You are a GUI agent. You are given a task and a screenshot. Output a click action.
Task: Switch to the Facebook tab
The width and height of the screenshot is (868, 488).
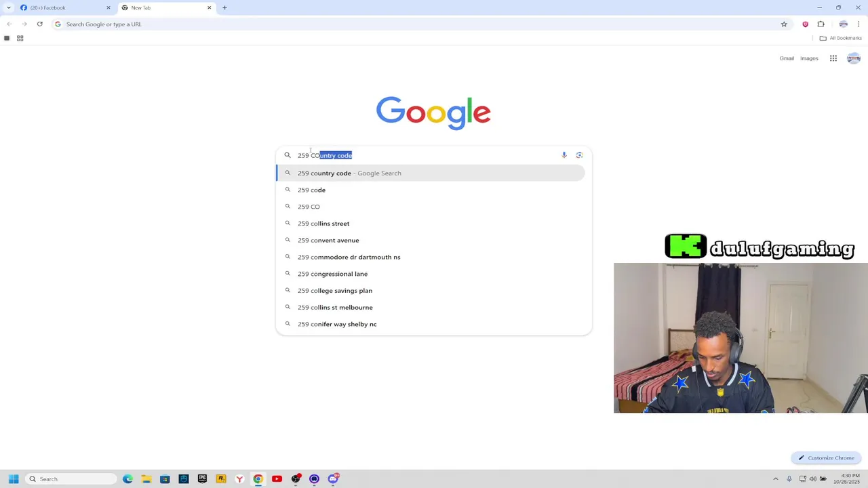click(64, 7)
